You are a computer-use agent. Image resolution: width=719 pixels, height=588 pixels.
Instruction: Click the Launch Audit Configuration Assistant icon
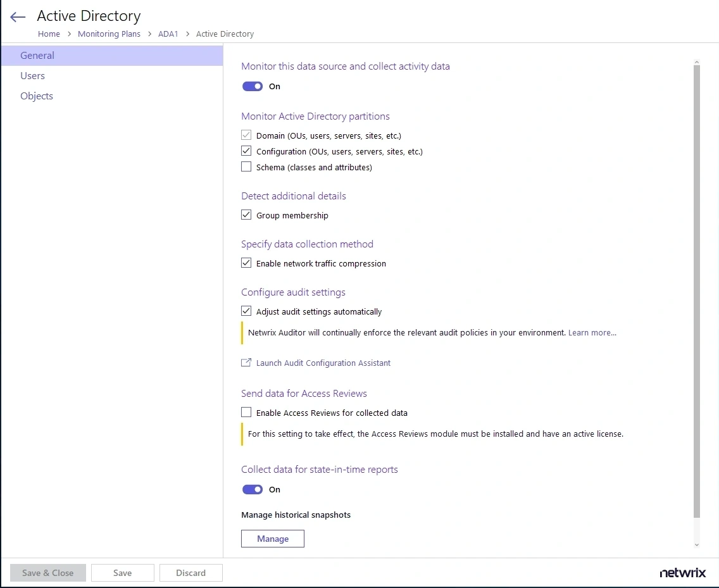[x=246, y=363]
